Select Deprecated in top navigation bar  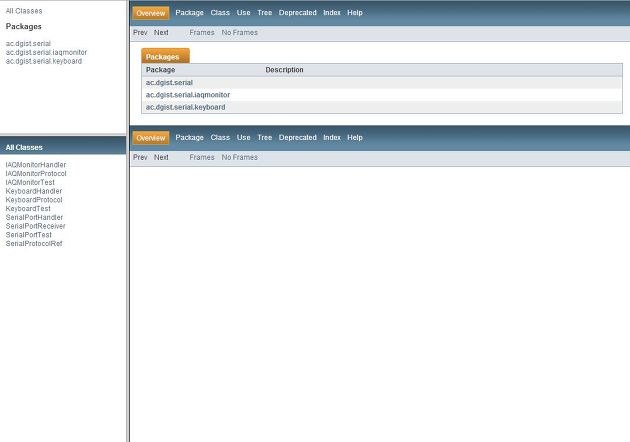[298, 13]
